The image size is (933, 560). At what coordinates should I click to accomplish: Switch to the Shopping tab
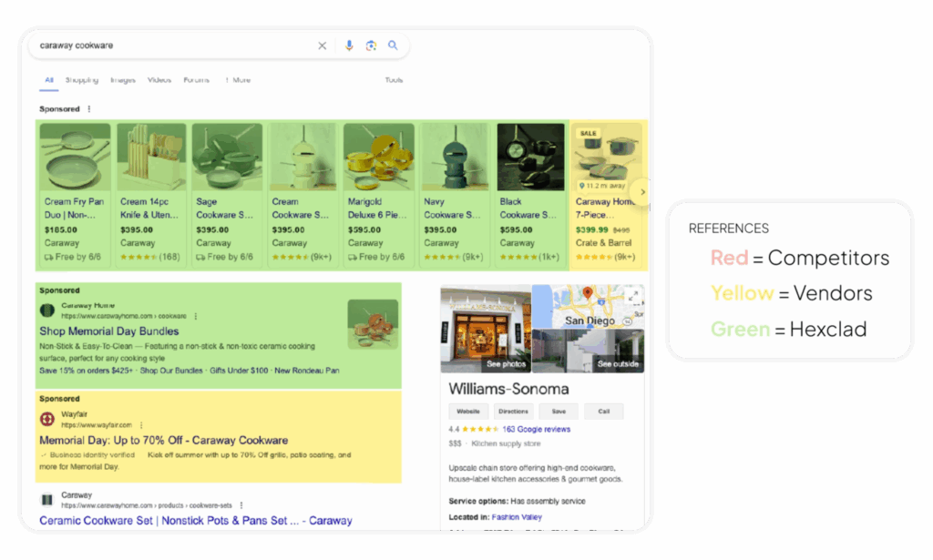82,80
